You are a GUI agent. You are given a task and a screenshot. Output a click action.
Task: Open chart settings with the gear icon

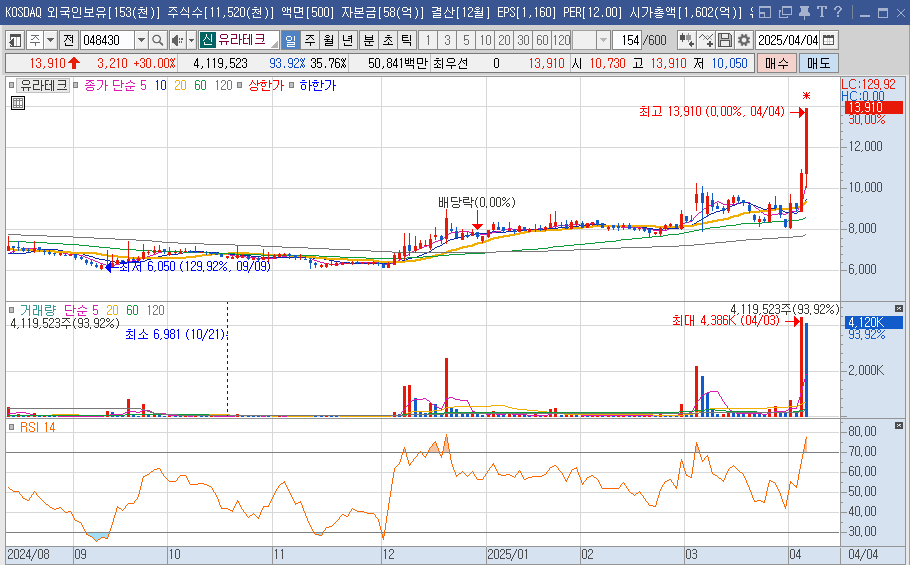point(743,40)
